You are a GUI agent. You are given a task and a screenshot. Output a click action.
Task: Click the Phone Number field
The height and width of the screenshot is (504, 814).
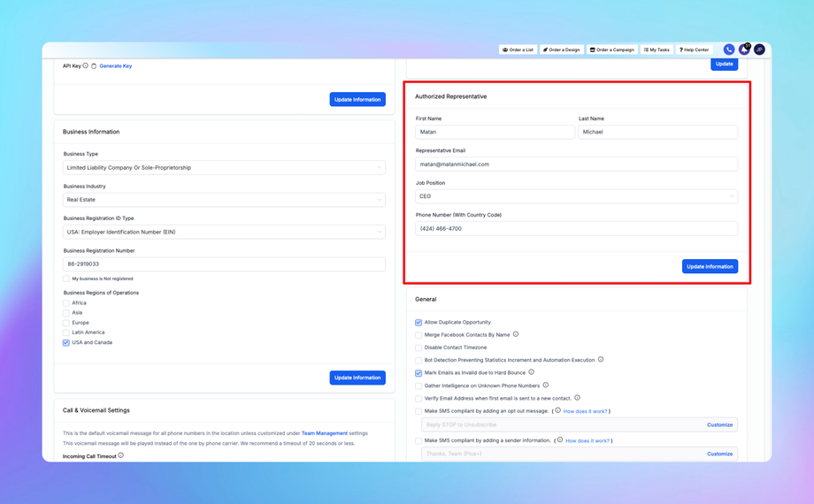point(576,228)
